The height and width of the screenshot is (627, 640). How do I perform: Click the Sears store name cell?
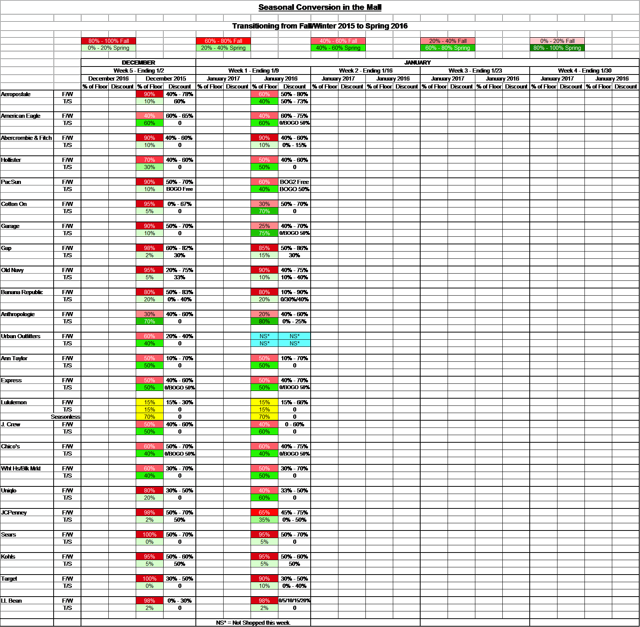click(x=27, y=535)
